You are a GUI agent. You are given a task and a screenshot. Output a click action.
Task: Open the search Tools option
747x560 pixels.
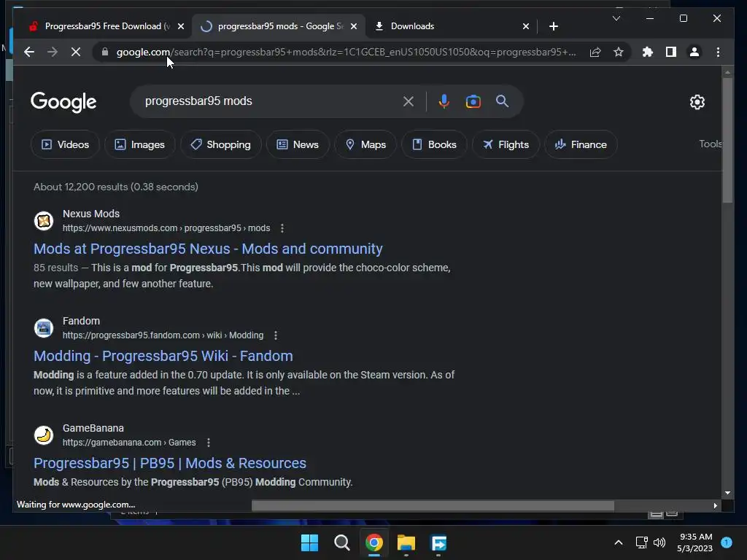point(711,144)
